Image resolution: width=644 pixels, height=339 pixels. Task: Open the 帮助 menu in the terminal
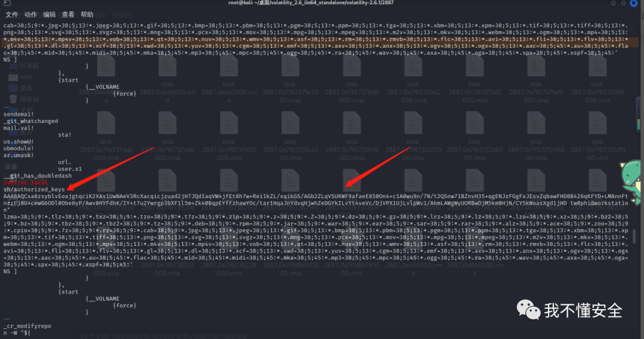click(87, 15)
